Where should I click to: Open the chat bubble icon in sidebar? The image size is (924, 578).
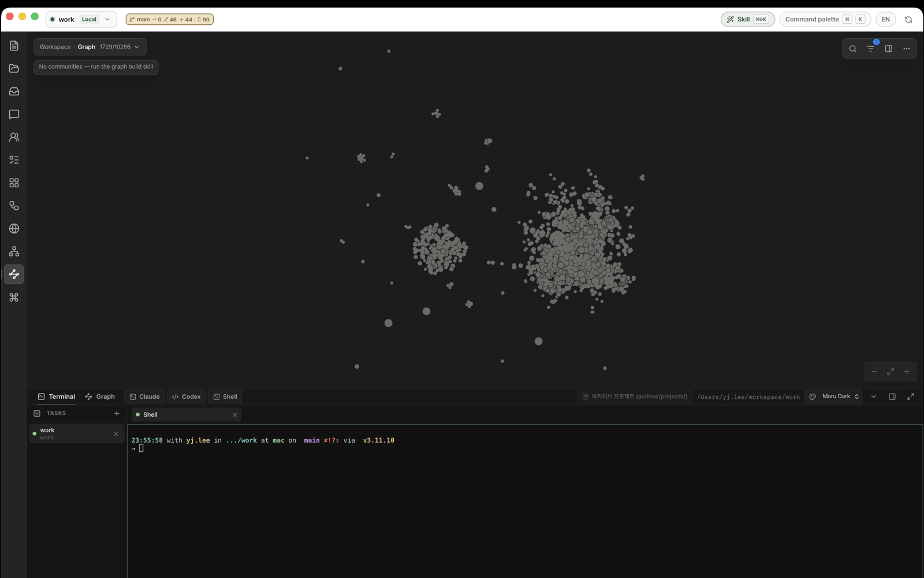coord(14,114)
